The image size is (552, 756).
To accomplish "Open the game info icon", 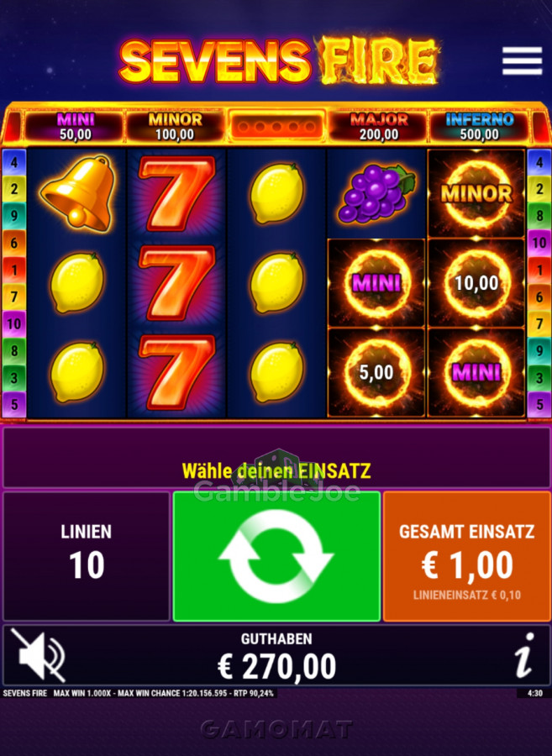I will point(524,654).
